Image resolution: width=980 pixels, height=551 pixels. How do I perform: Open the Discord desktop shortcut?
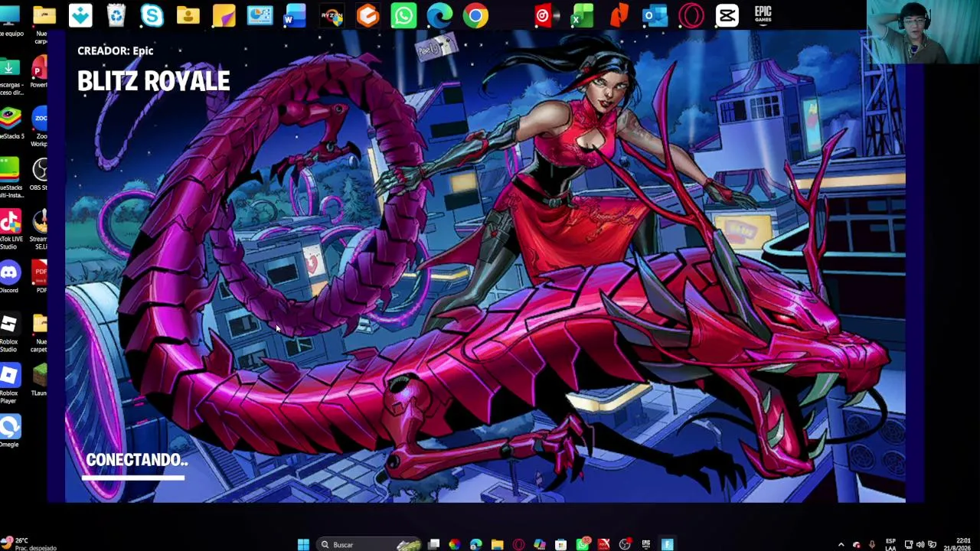pos(9,275)
